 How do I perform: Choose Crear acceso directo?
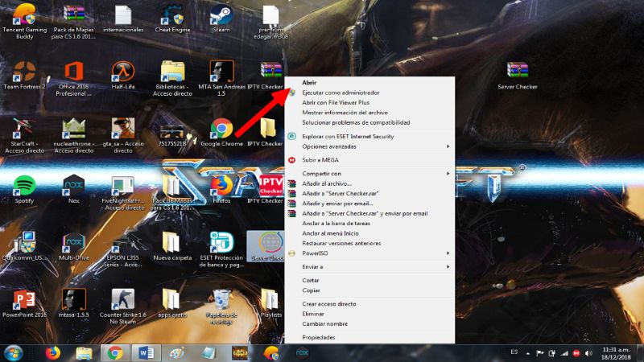click(x=369, y=304)
